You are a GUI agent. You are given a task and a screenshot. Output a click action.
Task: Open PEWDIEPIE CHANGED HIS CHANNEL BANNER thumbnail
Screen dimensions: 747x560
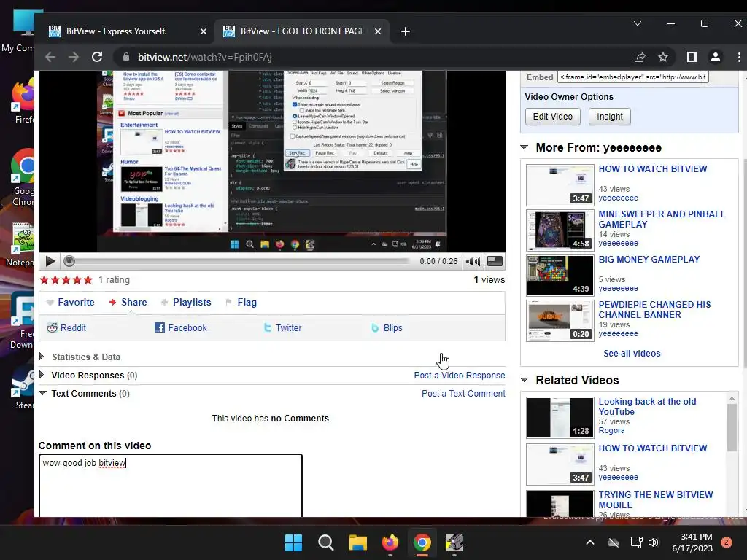[560, 321]
